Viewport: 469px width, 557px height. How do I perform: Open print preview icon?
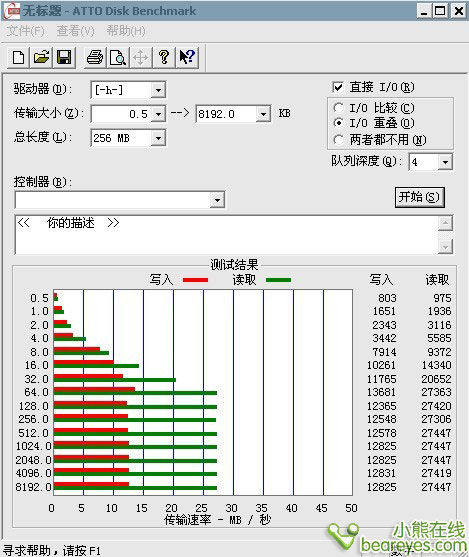pos(118,57)
